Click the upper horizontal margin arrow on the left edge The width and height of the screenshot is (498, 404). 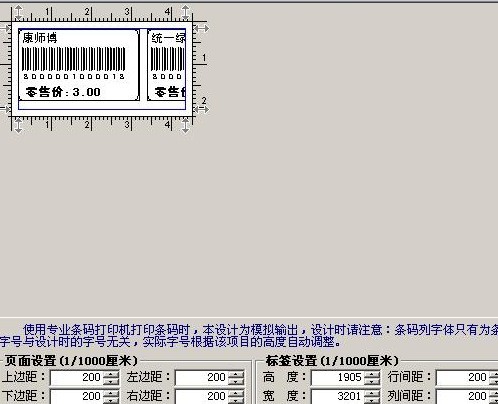point(5,28)
